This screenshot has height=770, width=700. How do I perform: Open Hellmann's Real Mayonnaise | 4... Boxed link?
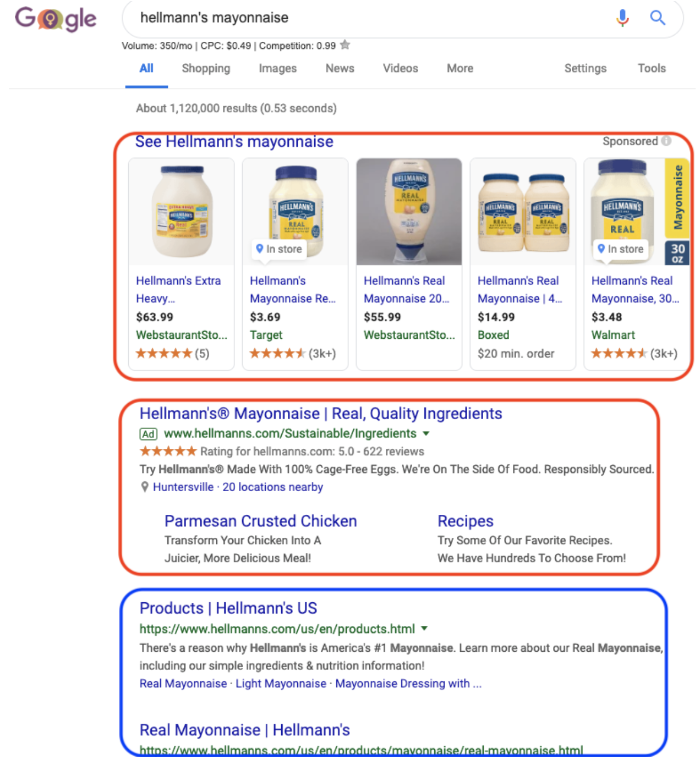[x=520, y=289]
